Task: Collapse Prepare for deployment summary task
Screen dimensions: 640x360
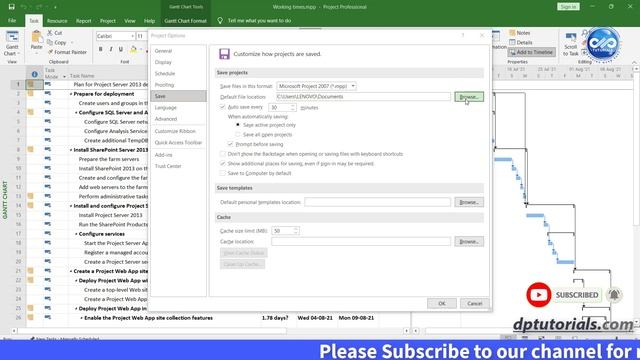Action: pos(71,94)
